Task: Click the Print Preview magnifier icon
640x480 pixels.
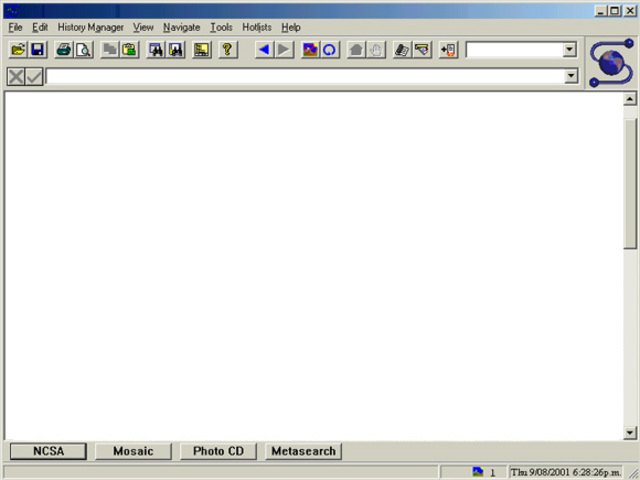Action: 84,50
